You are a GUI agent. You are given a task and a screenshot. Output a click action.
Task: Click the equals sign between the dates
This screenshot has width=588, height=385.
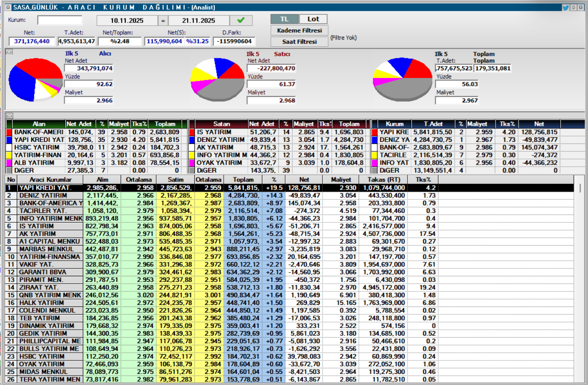click(x=163, y=20)
